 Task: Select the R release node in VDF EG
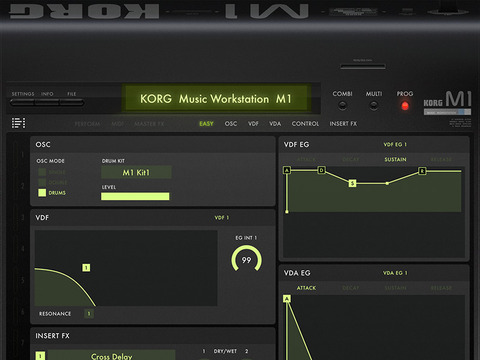coord(422,171)
